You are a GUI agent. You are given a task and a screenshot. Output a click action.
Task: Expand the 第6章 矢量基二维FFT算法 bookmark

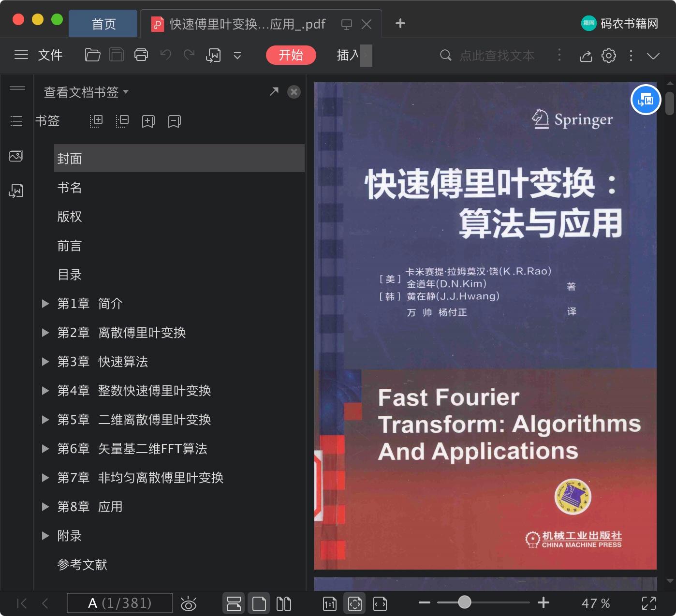tap(45, 449)
